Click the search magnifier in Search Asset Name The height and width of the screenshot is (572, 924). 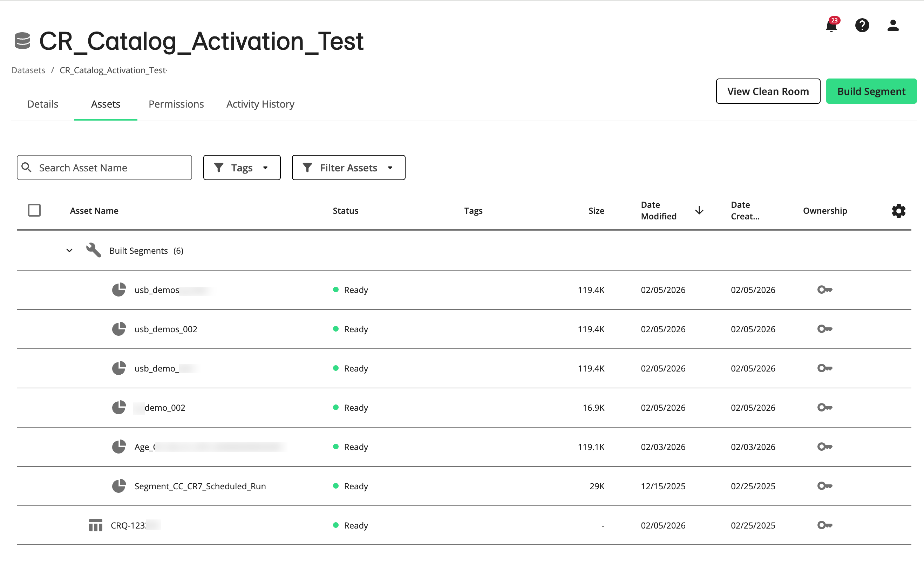(x=27, y=167)
